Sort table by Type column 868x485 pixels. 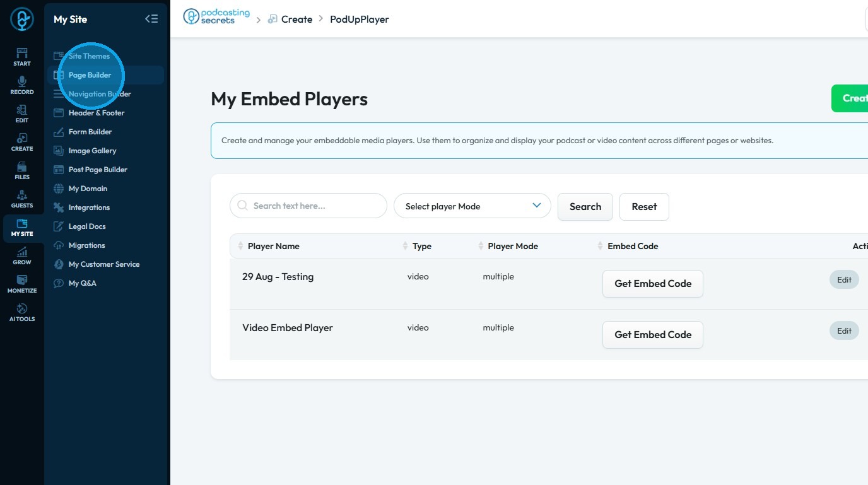(x=421, y=246)
